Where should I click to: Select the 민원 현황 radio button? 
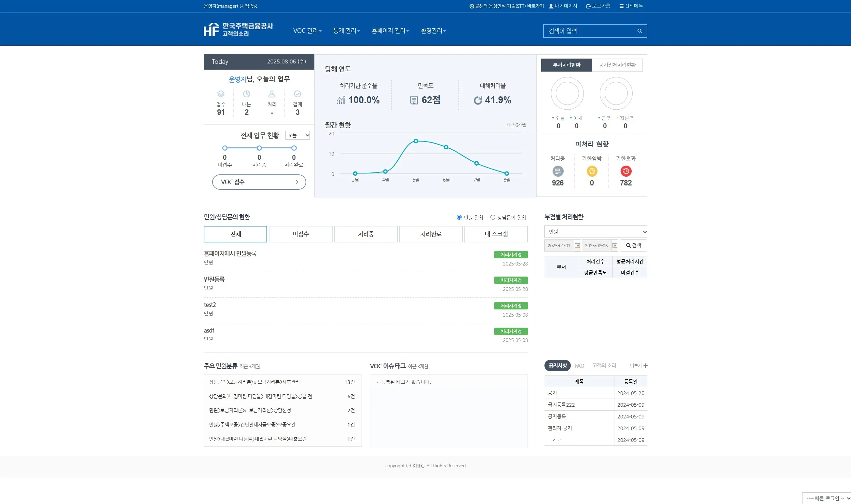[x=459, y=217]
